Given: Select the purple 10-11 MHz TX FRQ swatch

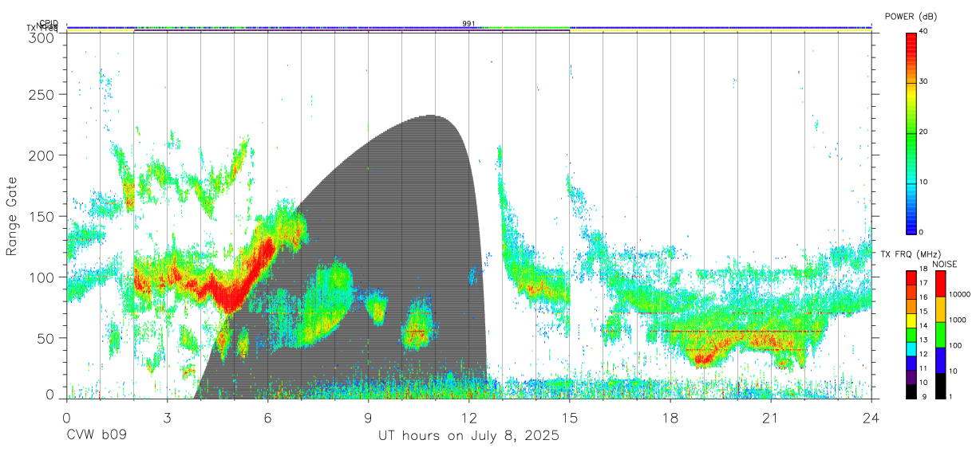Looking at the screenshot, I should 911,377.
